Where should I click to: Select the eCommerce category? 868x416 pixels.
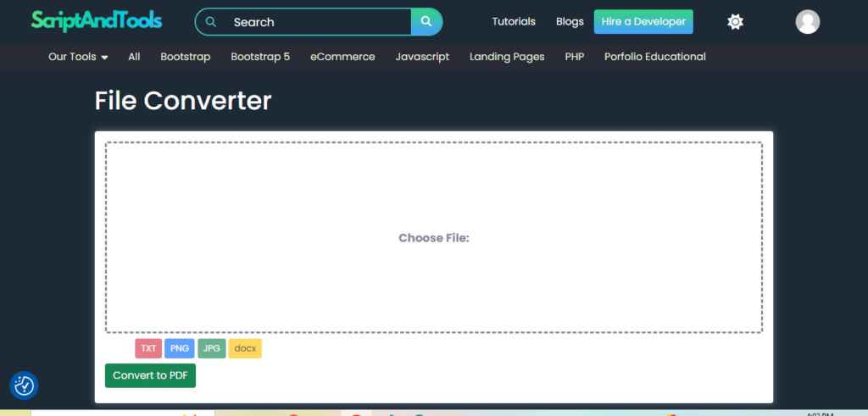tap(342, 57)
